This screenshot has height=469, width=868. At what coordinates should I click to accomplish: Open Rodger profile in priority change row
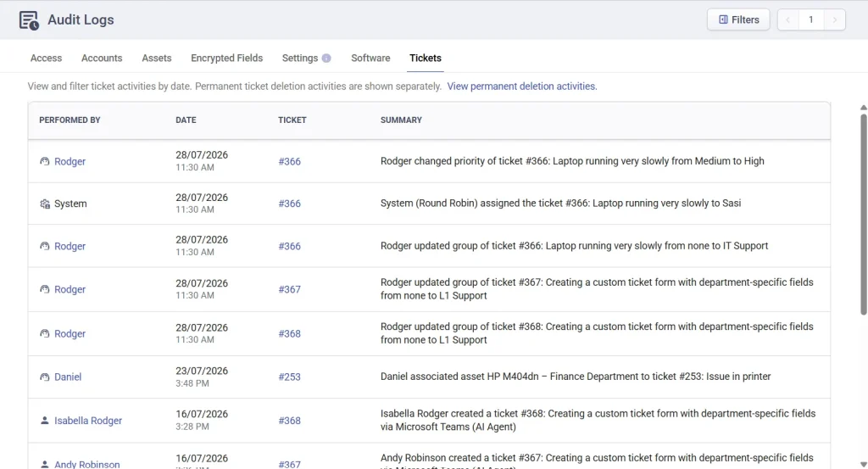point(70,162)
